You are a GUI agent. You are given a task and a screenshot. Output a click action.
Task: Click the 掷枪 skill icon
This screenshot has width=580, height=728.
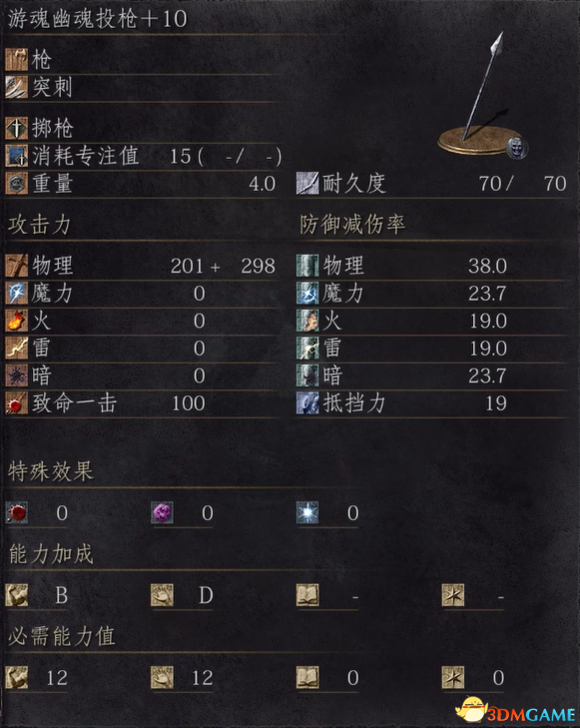click(16, 128)
